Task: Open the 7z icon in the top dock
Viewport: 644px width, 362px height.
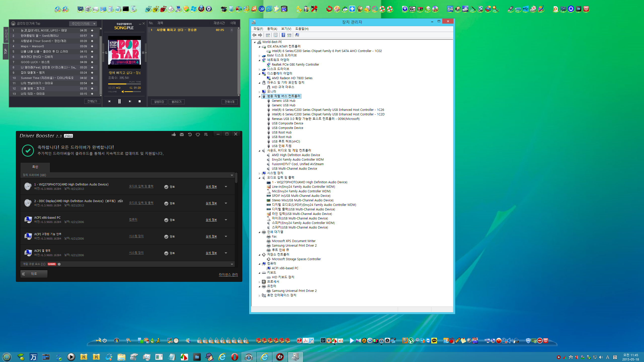Action: pyautogui.click(x=413, y=9)
